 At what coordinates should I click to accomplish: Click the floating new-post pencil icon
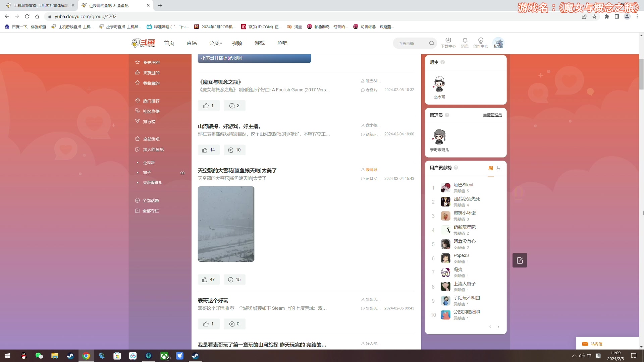(520, 260)
